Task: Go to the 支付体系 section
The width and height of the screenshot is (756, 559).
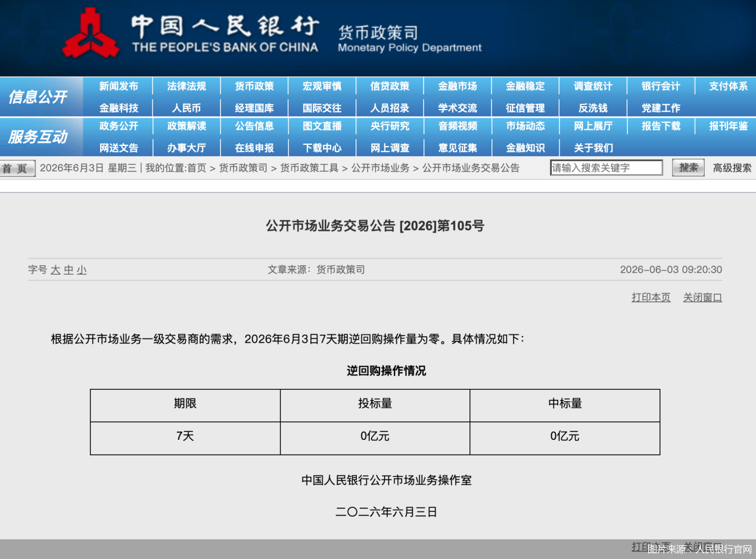Action: click(728, 86)
